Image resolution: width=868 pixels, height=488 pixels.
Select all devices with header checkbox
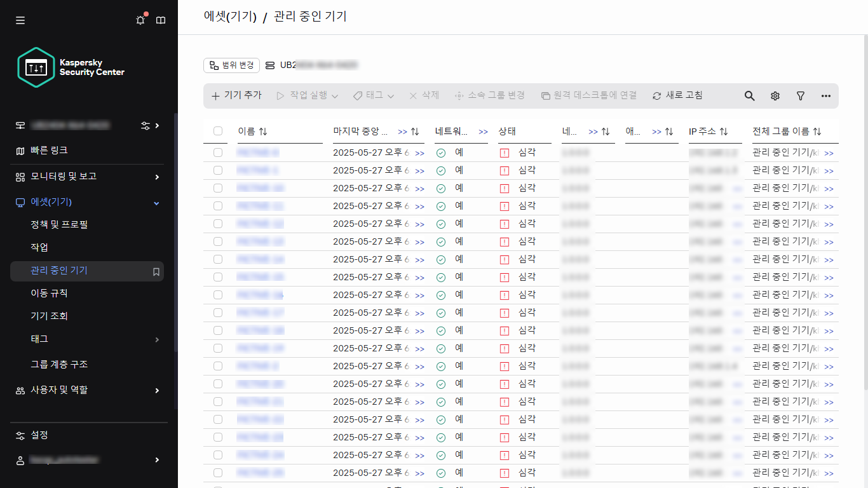218,130
